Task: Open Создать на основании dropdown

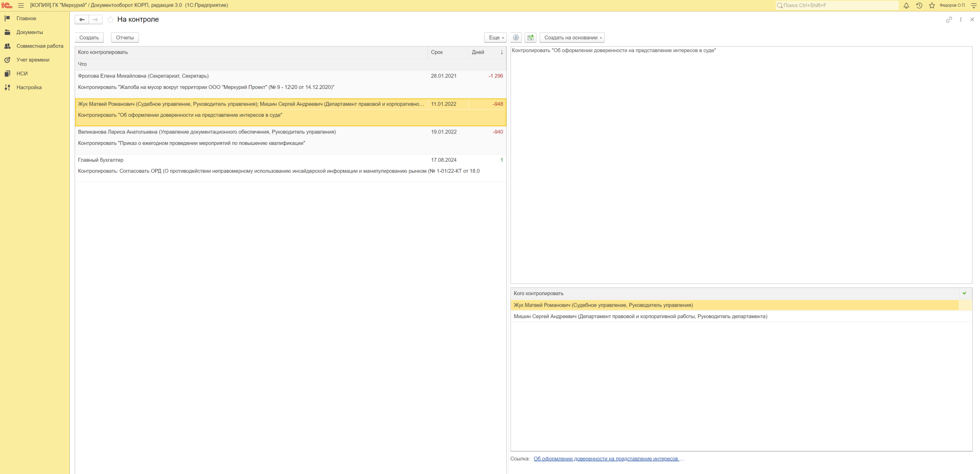Action: pos(572,38)
